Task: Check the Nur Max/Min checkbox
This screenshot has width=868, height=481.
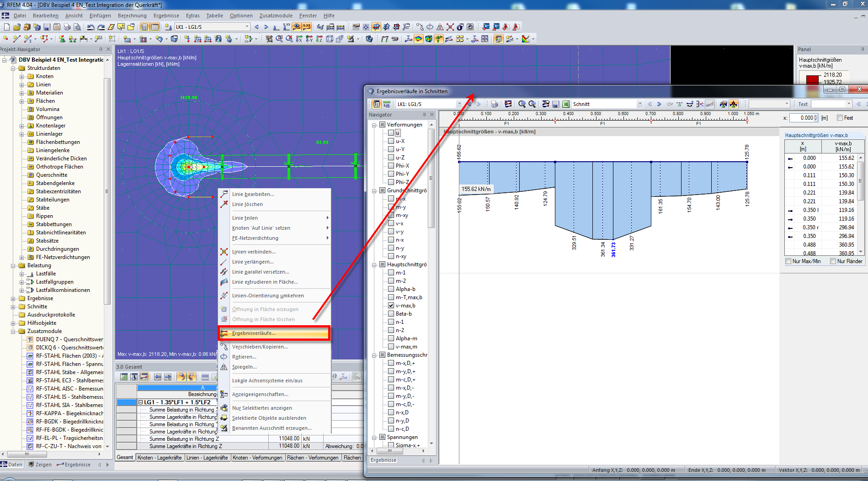Action: click(788, 261)
